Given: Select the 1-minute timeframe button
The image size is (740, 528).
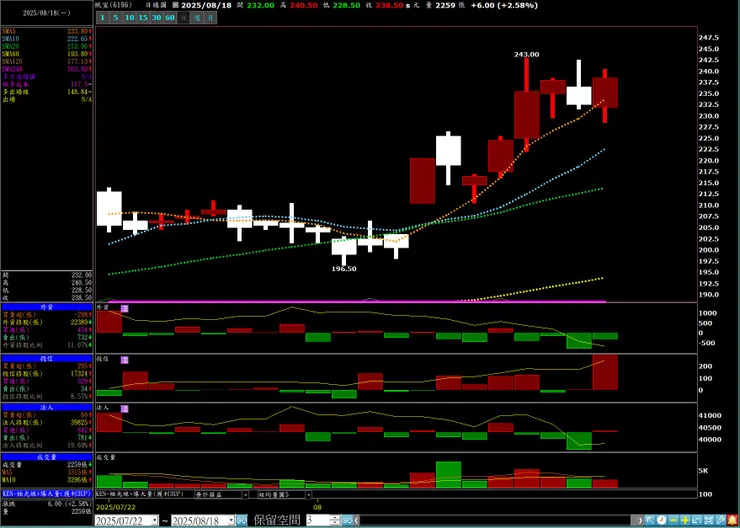Looking at the screenshot, I should 103,17.
